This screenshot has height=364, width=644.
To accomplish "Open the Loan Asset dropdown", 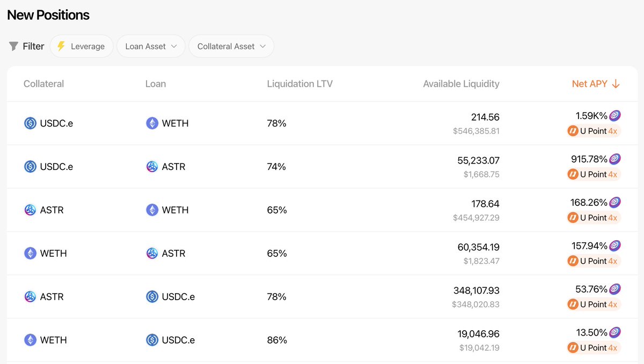I will (x=151, y=47).
